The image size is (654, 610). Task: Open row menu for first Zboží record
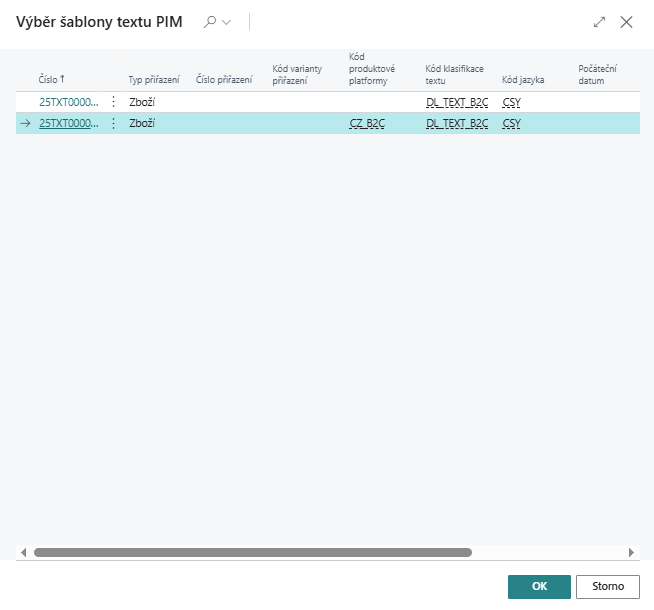click(113, 102)
